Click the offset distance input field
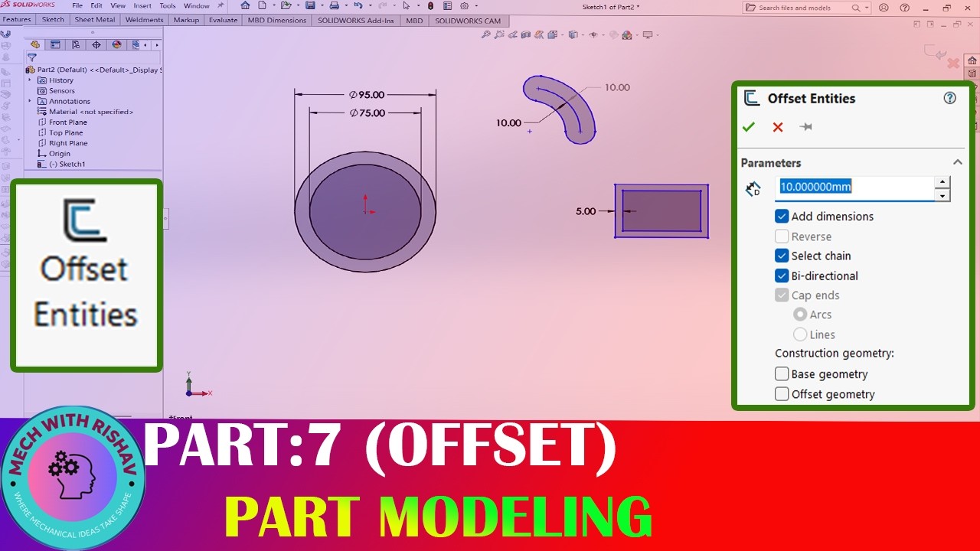This screenshot has width=980, height=551. click(855, 187)
